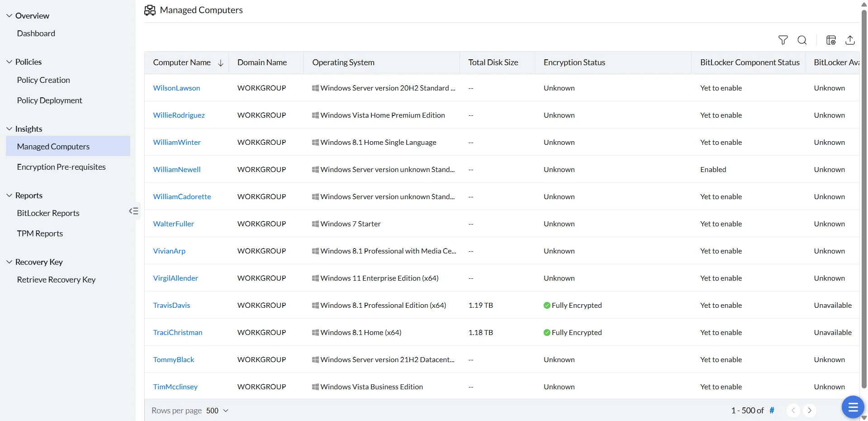
Task: Open the filter icon above the table
Action: [783, 40]
